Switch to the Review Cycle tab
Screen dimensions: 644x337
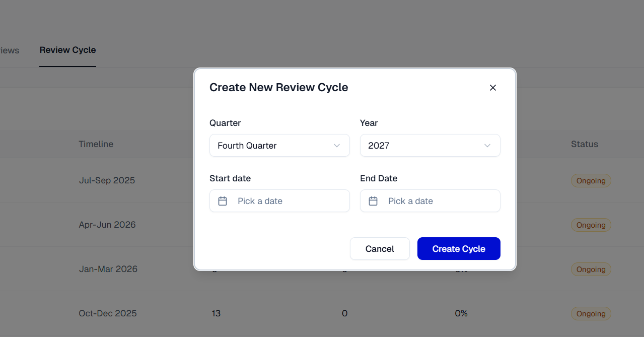(x=67, y=50)
